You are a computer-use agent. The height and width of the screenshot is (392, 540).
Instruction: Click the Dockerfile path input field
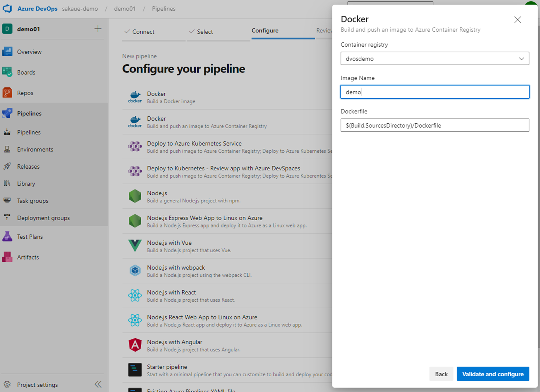click(x=435, y=125)
